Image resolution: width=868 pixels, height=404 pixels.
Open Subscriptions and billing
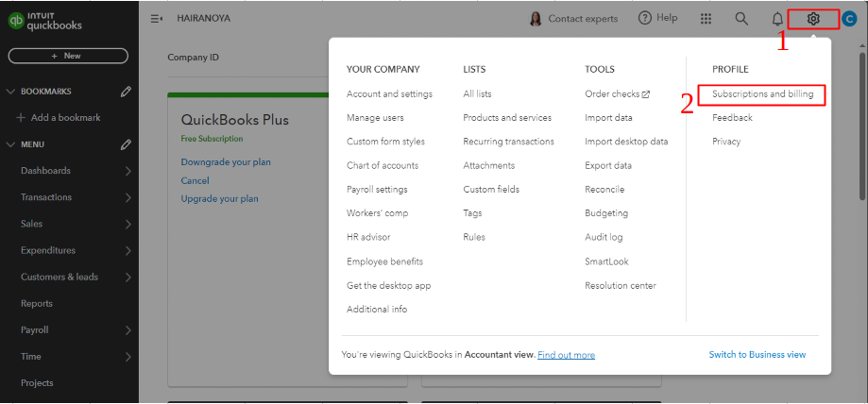pos(763,94)
